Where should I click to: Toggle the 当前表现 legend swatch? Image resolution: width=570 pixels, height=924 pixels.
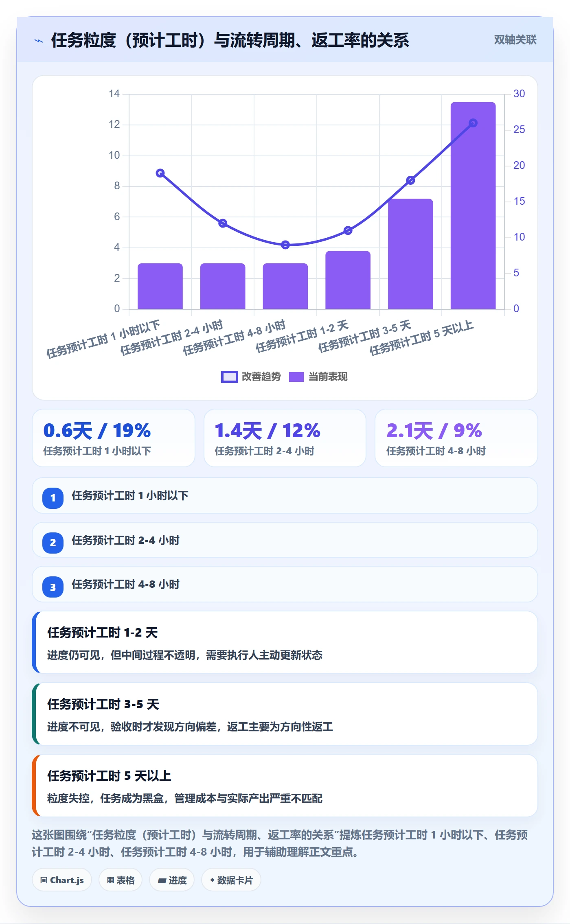pyautogui.click(x=296, y=377)
